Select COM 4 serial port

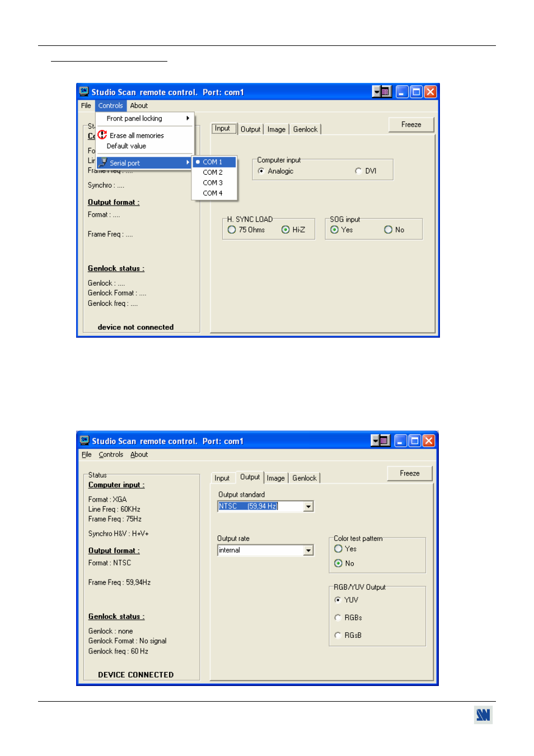[214, 193]
